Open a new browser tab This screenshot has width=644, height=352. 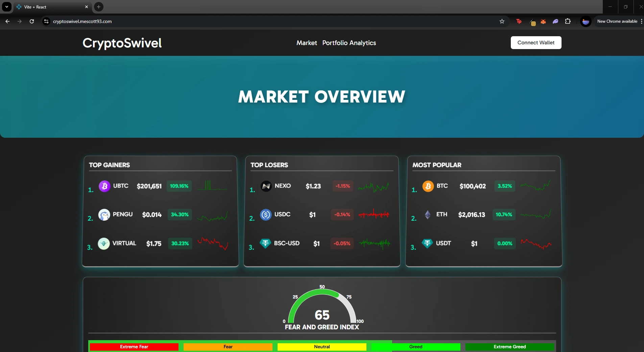click(x=99, y=7)
